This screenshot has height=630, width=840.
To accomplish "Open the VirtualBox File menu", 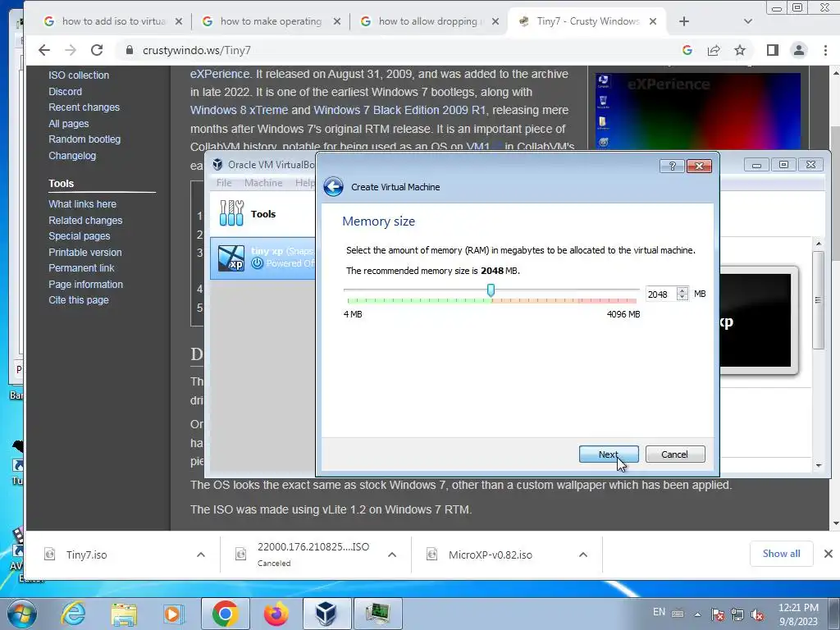I will coord(224,183).
